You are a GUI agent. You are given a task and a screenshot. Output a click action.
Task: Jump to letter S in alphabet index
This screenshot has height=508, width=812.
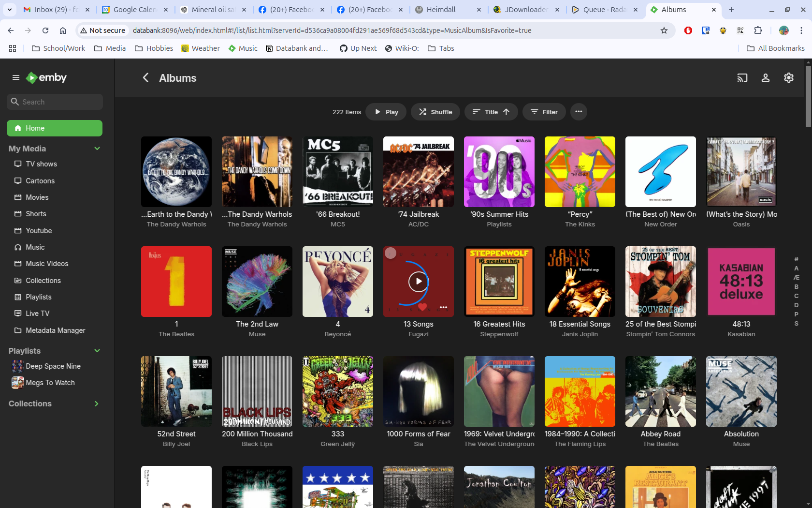click(x=797, y=323)
